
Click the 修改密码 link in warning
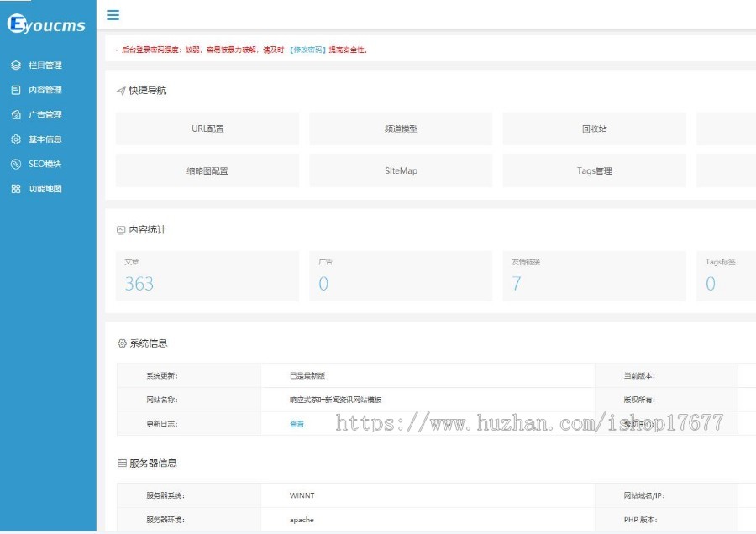tap(308, 50)
